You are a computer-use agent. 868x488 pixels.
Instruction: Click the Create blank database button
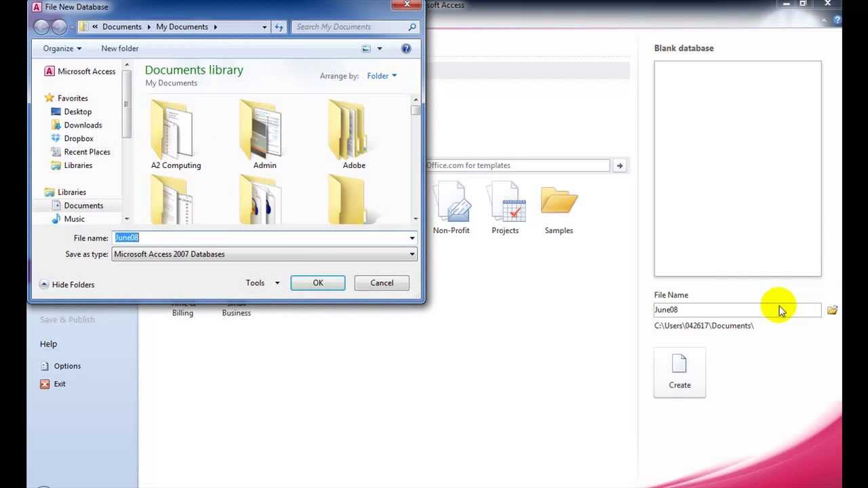click(x=679, y=372)
